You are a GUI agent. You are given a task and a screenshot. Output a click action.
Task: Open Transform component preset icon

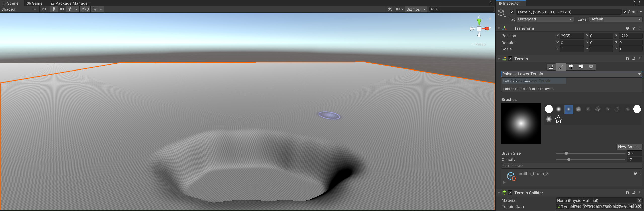point(634,28)
